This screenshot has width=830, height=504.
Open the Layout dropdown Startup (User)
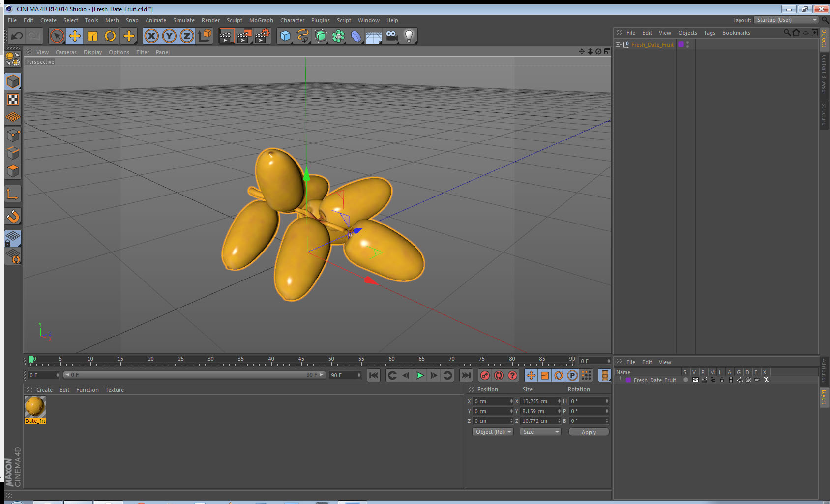click(x=786, y=20)
